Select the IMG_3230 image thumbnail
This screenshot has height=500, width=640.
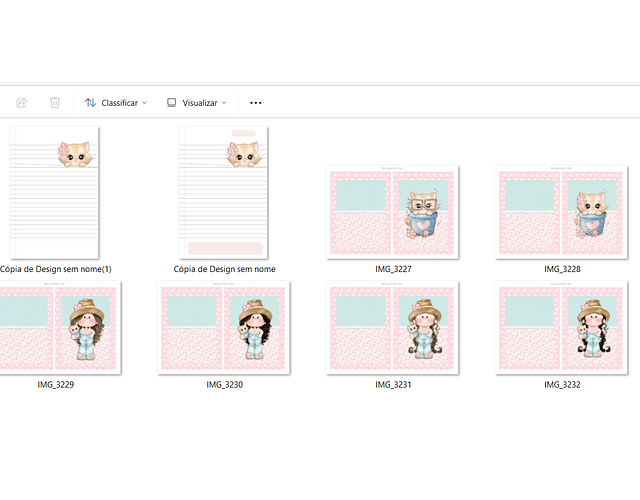pyautogui.click(x=224, y=327)
